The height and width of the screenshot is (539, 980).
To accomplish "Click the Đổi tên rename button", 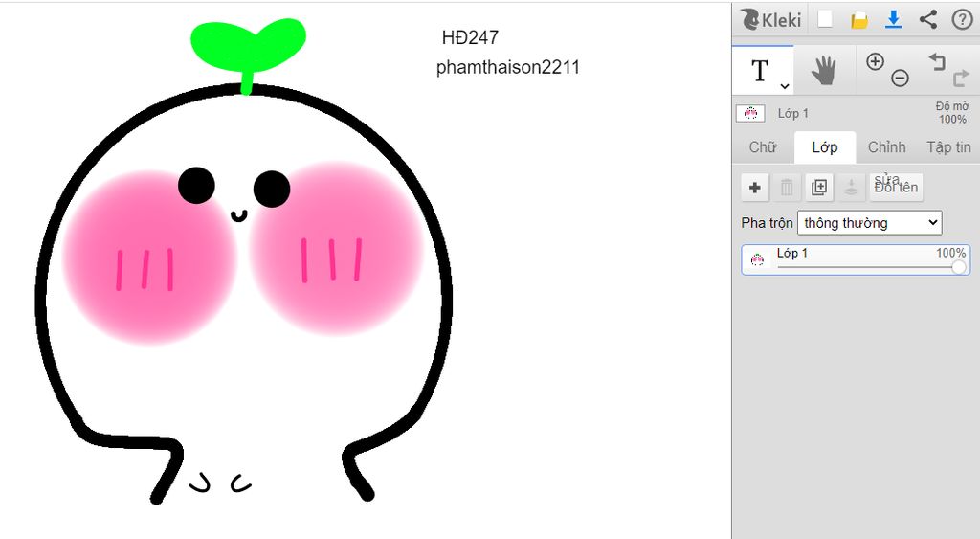I will click(x=896, y=188).
